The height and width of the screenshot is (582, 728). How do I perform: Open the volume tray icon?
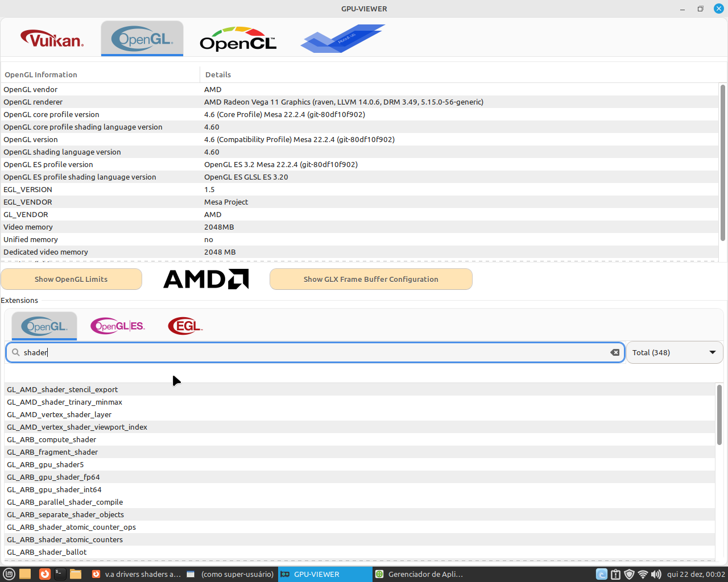(x=656, y=574)
